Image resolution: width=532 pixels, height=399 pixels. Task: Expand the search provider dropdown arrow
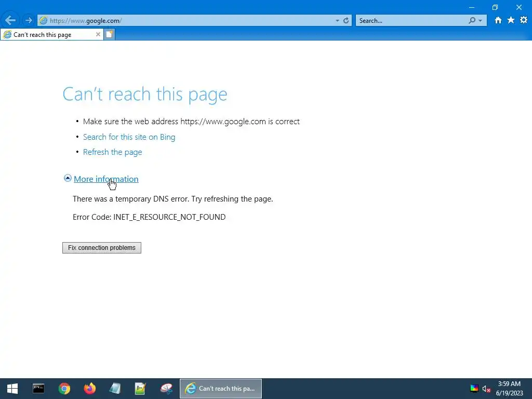pyautogui.click(x=480, y=21)
